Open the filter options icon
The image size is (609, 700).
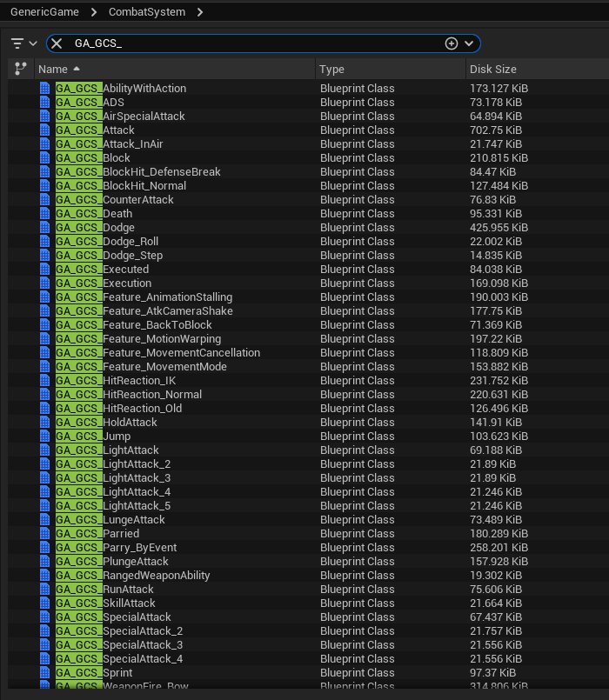[x=17, y=43]
